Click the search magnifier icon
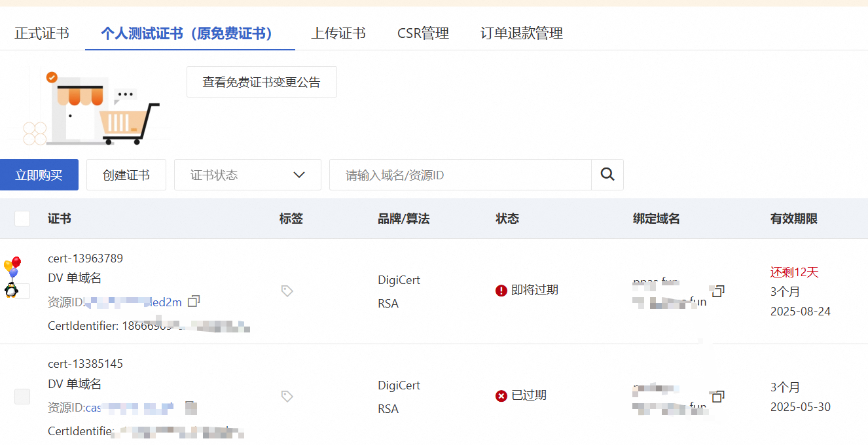Image resolution: width=868 pixels, height=445 pixels. pyautogui.click(x=607, y=175)
